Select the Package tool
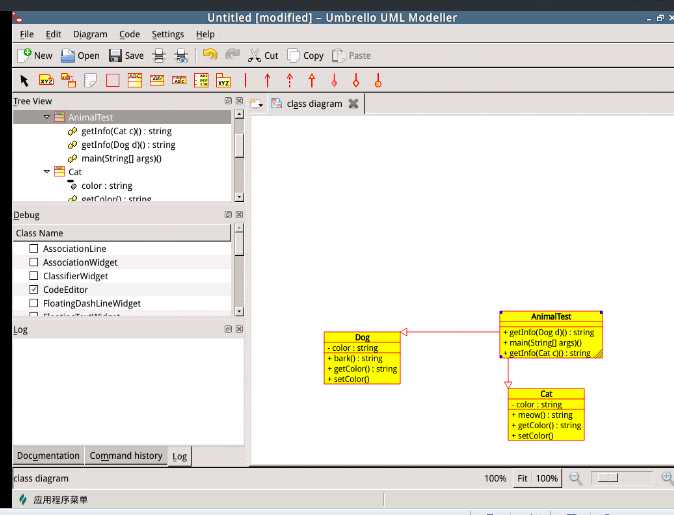The image size is (674, 515). [x=224, y=80]
